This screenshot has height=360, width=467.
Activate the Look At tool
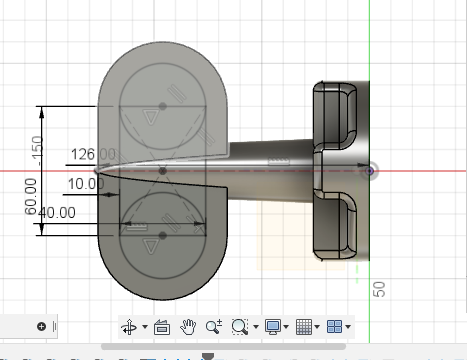click(x=162, y=327)
